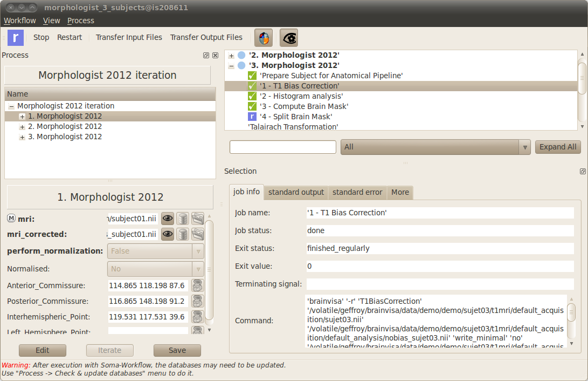Float the Process panel with undock icon
This screenshot has height=381, width=588.
(x=206, y=56)
